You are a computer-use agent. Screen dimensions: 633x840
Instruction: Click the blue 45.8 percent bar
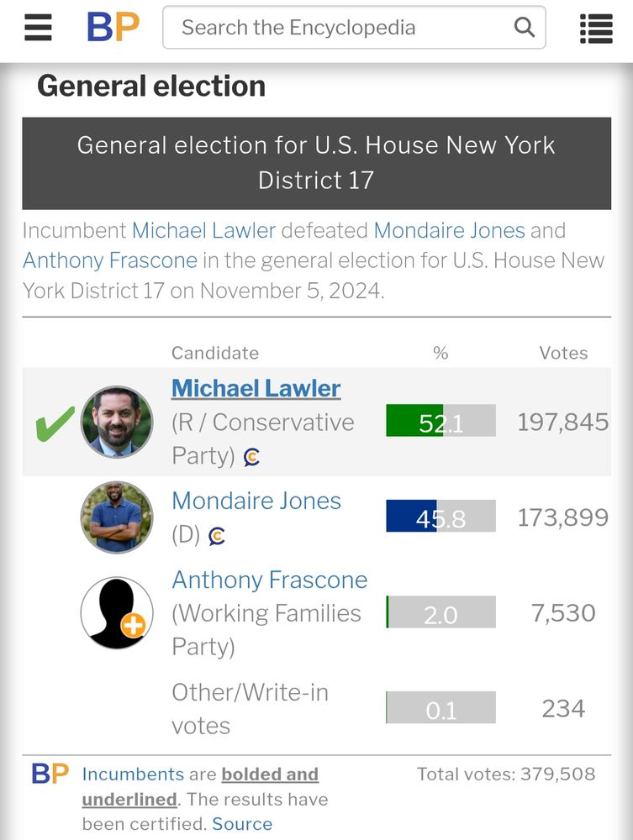tap(440, 516)
